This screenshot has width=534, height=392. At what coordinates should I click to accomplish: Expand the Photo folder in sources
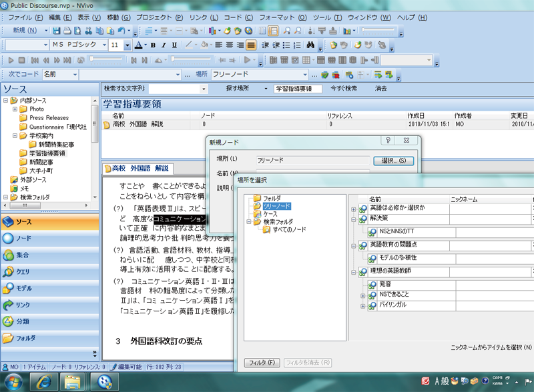15,109
